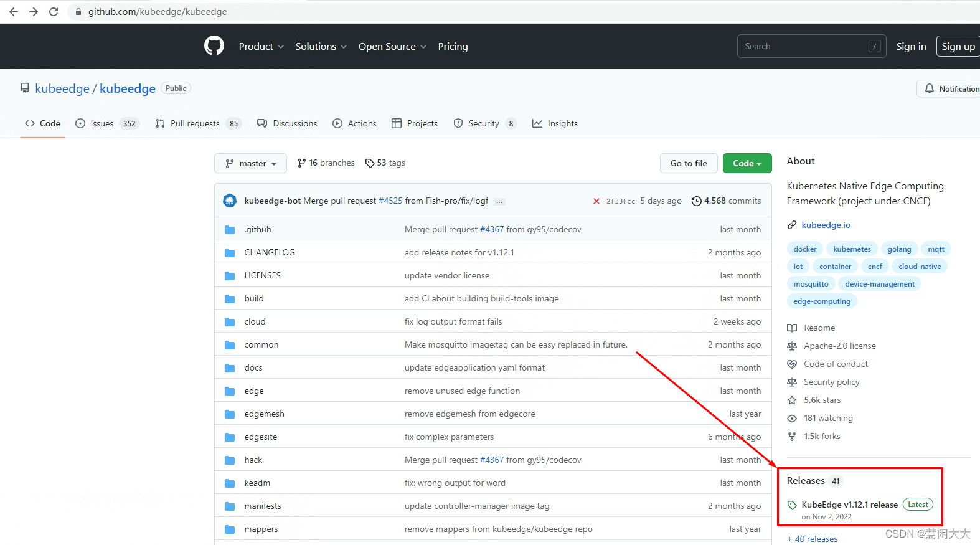980x545 pixels.
Task: Click the edge-computing topic tag
Action: tap(822, 301)
